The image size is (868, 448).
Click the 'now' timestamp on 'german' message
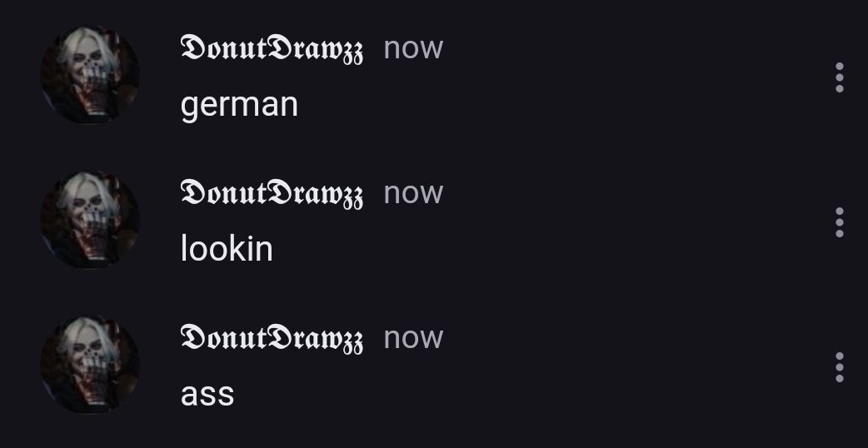[x=413, y=49]
